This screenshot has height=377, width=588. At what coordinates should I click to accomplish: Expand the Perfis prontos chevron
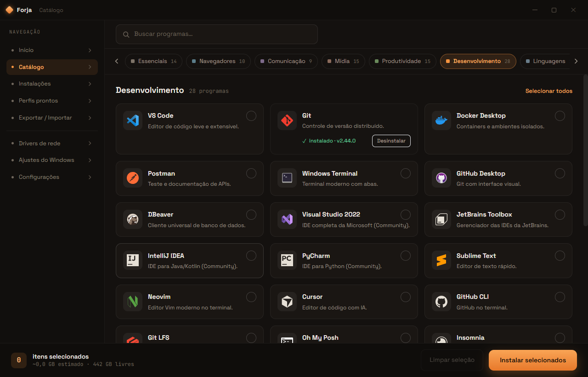tap(90, 101)
